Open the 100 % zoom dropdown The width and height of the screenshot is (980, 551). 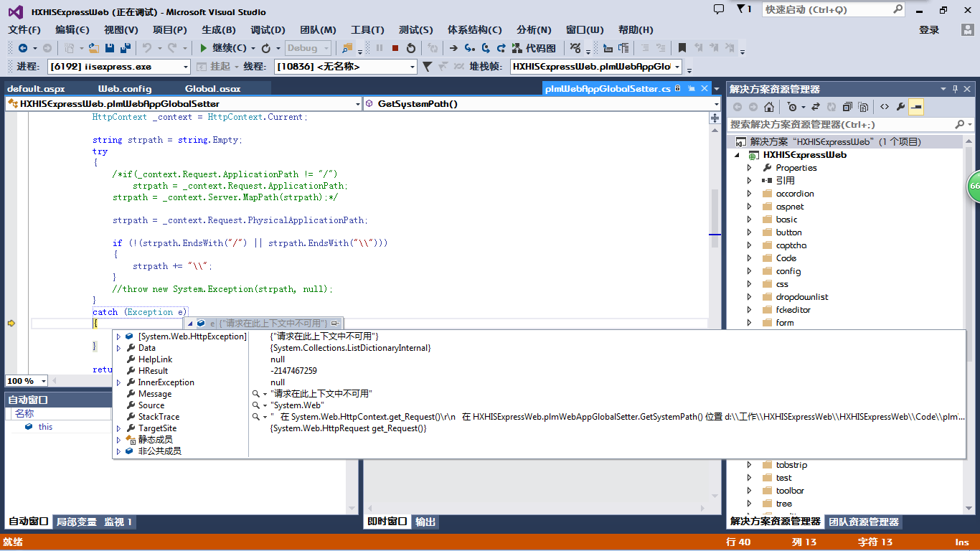42,381
